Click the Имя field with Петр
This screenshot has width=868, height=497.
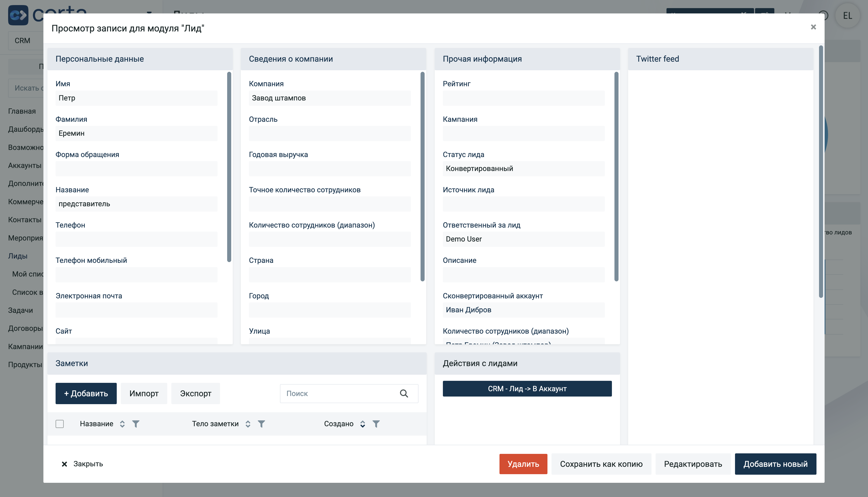coord(136,98)
